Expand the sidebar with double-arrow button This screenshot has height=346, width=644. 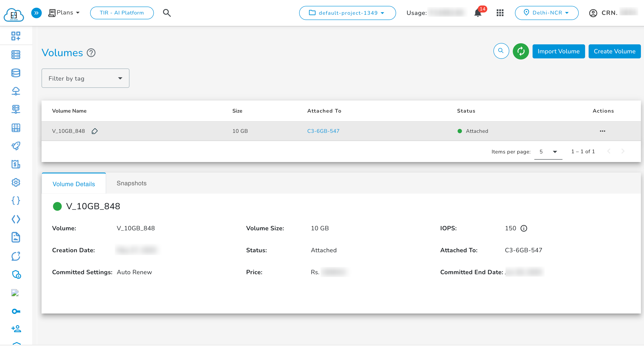(x=36, y=13)
